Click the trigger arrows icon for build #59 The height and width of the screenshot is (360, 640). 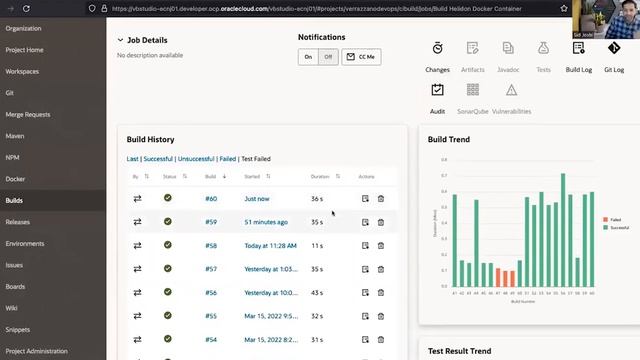[138, 222]
